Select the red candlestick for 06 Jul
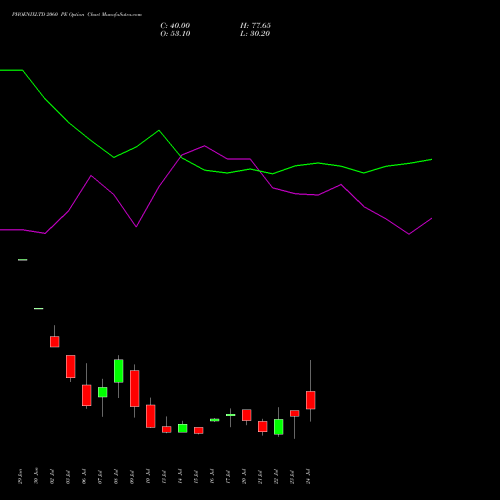 (x=87, y=395)
